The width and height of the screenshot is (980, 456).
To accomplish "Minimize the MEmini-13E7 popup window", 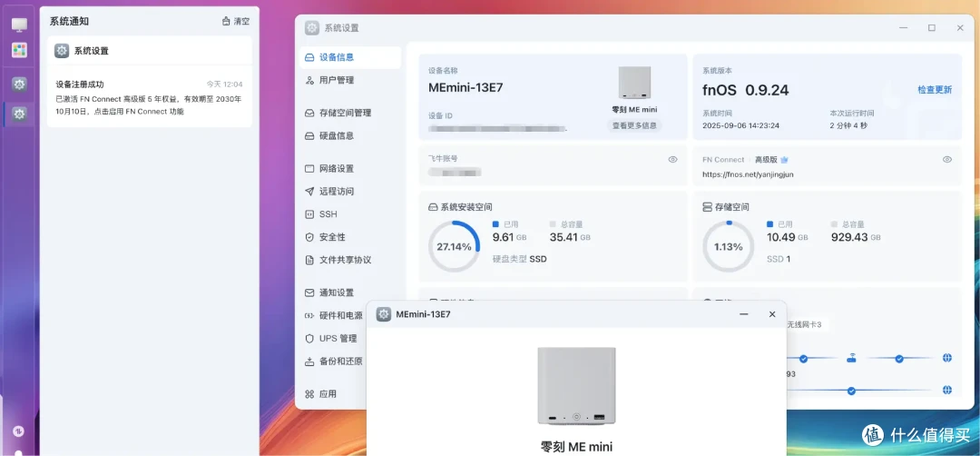I will click(744, 314).
